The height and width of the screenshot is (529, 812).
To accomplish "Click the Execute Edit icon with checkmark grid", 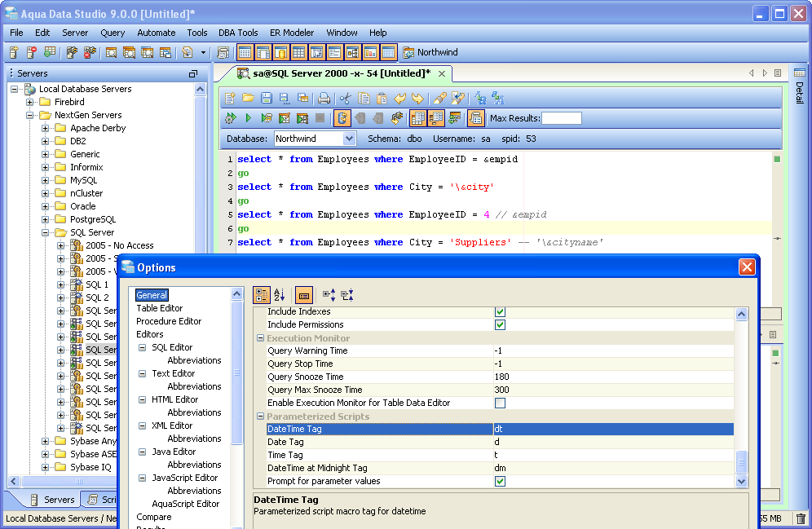I will [285, 118].
